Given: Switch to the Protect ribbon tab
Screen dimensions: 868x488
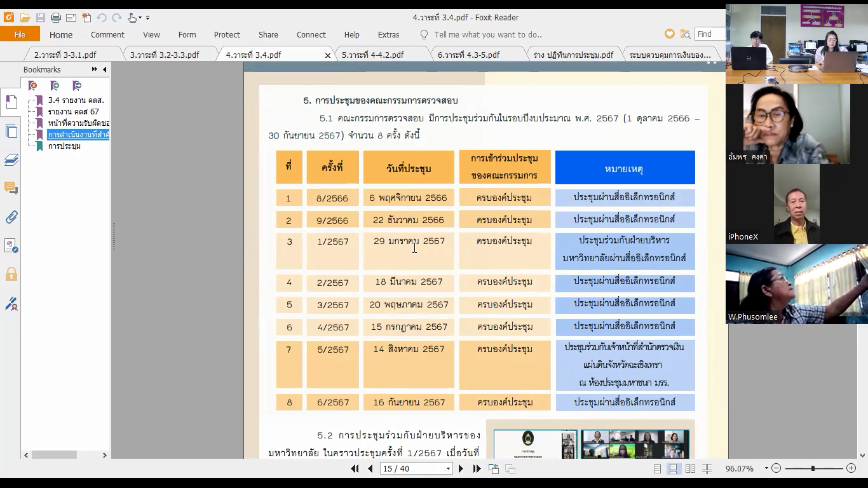Looking at the screenshot, I should pyautogui.click(x=227, y=35).
